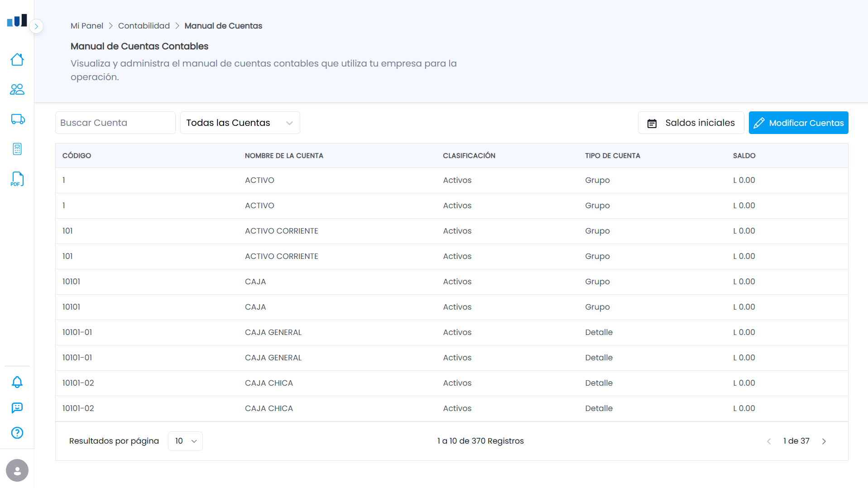This screenshot has width=868, height=488.
Task: Click the CÓDIGO column header
Action: [x=77, y=156]
